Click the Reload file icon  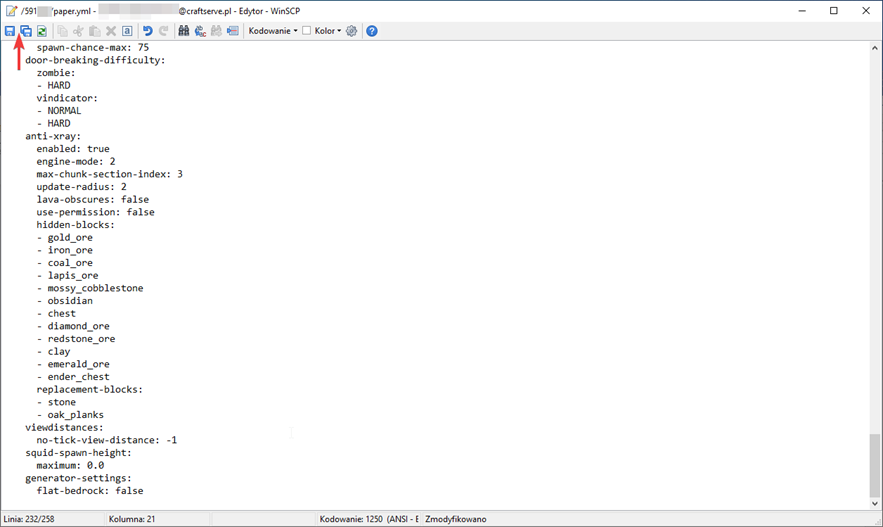(42, 31)
